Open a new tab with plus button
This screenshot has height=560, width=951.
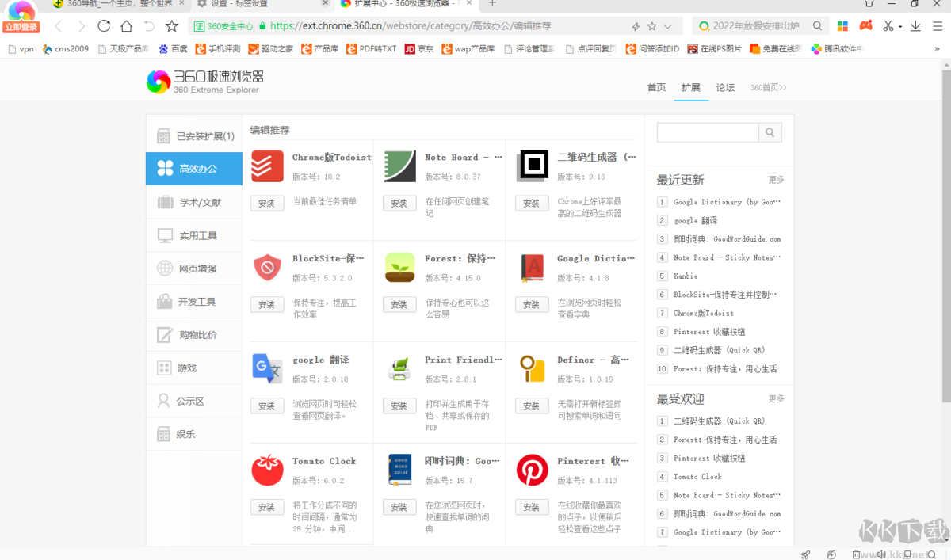(x=492, y=4)
